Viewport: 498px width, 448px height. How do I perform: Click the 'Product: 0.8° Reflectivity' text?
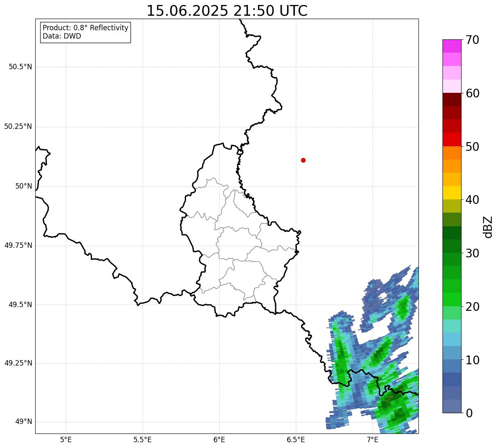coord(86,28)
